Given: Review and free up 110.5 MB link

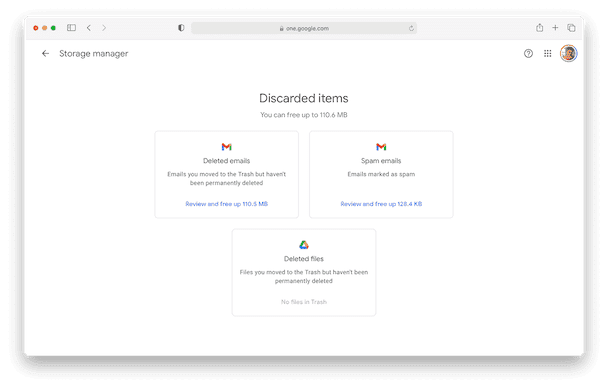Looking at the screenshot, I should point(226,204).
